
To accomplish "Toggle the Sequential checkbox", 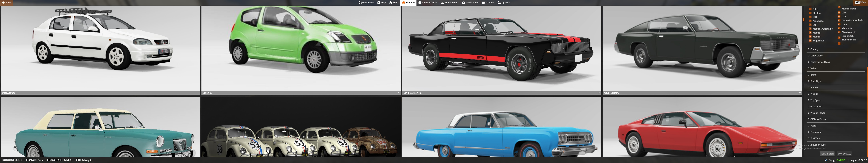I will (x=810, y=40).
